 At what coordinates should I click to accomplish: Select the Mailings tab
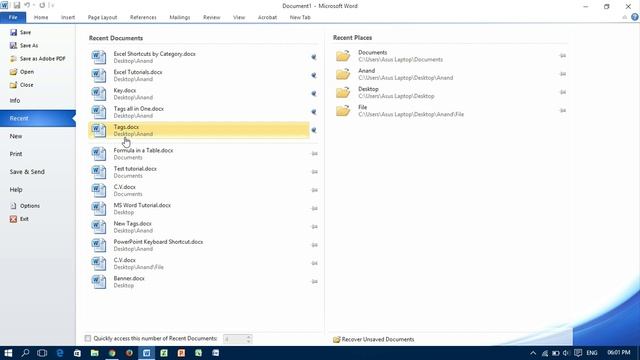coord(180,17)
